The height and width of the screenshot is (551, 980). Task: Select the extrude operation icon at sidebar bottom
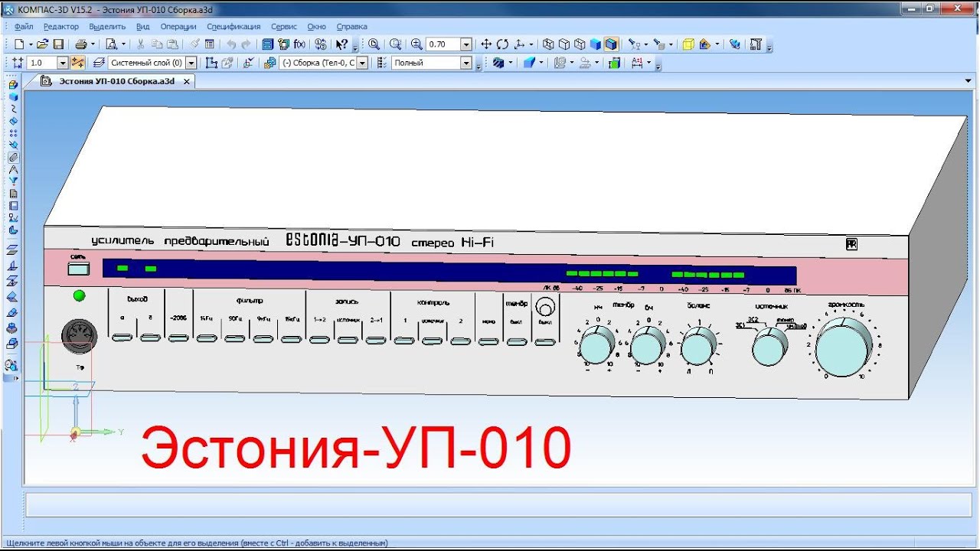click(x=13, y=344)
